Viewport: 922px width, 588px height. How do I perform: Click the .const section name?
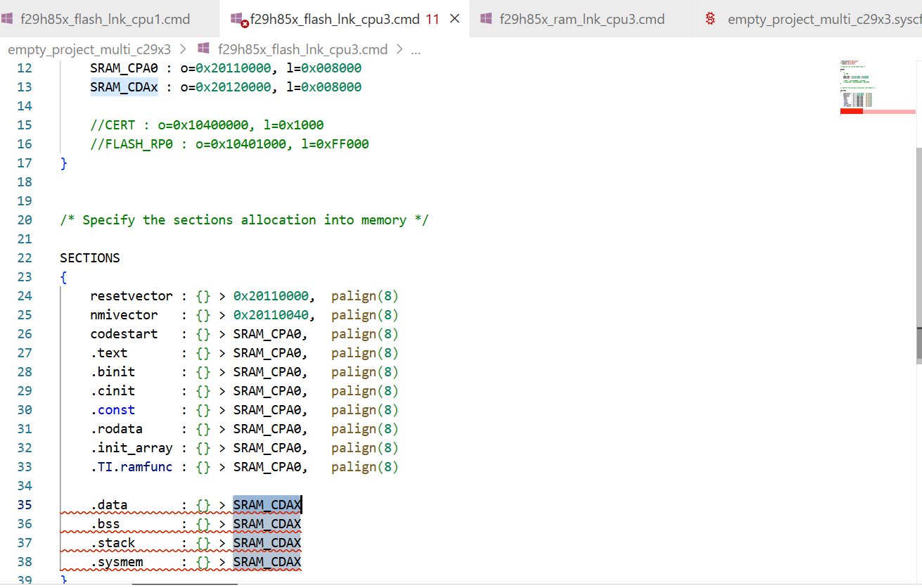pos(113,409)
